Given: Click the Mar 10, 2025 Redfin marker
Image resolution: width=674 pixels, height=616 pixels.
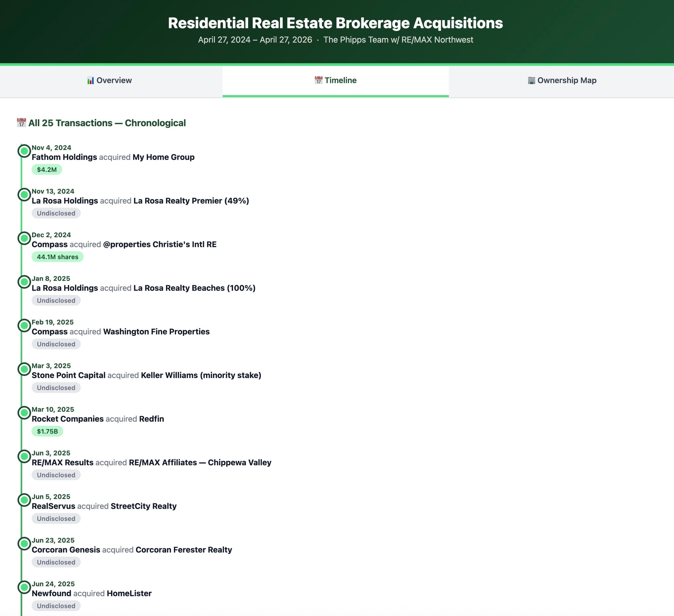Looking at the screenshot, I should coord(24,413).
